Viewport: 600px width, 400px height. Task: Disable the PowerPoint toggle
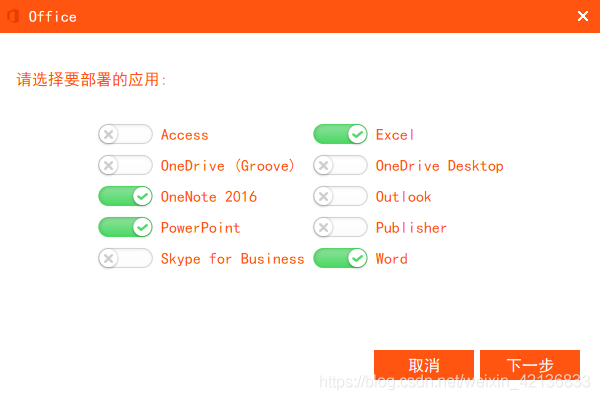[x=126, y=227]
